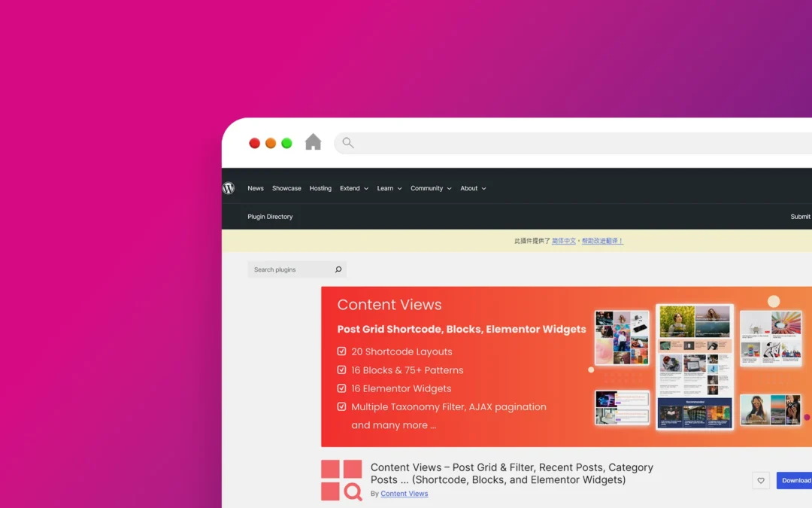The width and height of the screenshot is (812, 508).
Task: Click 'Multiple Taxonomy Filter, AJAX pagination' text
Action: (448, 407)
